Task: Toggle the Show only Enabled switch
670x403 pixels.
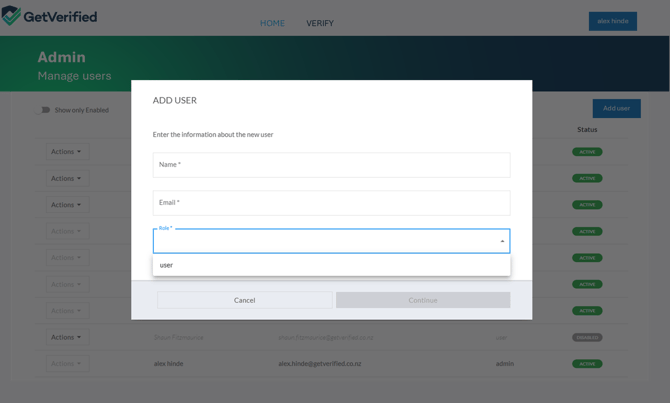Action: click(x=44, y=110)
